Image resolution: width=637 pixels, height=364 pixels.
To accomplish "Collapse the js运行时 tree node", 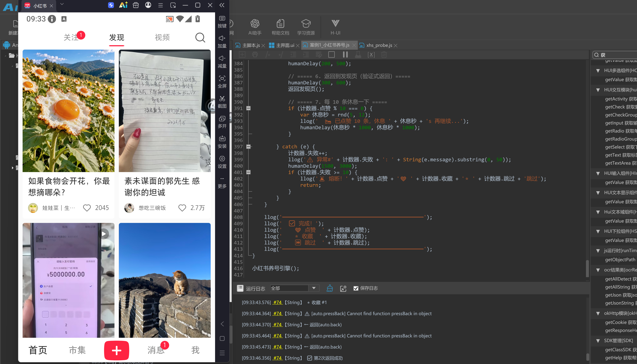I will [x=598, y=250].
